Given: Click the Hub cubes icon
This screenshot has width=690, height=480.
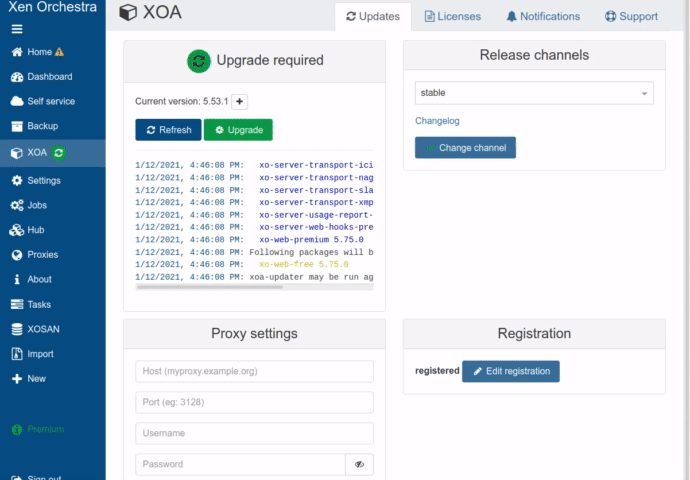Looking at the screenshot, I should click(17, 230).
